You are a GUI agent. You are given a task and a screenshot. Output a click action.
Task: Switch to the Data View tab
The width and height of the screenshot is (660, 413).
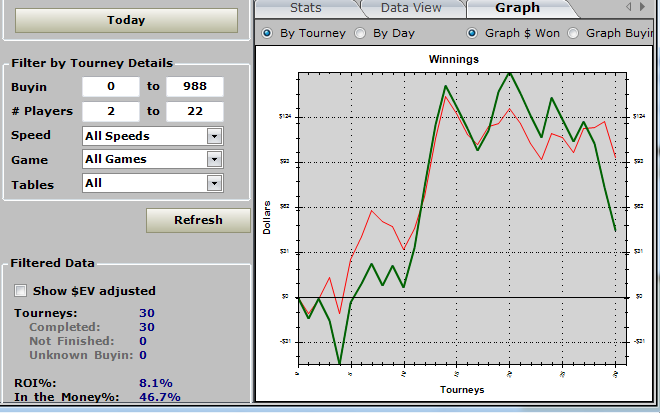tap(411, 8)
